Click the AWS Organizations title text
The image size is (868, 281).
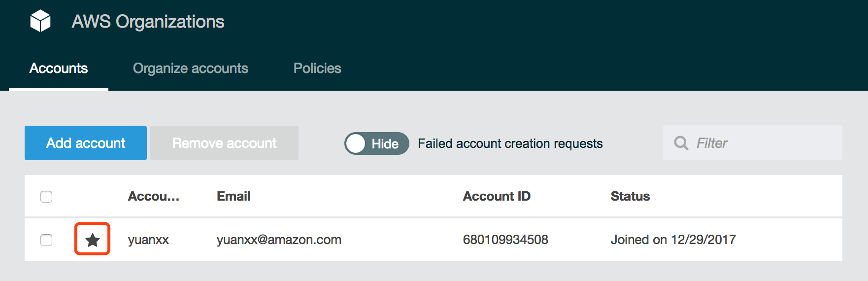148,22
